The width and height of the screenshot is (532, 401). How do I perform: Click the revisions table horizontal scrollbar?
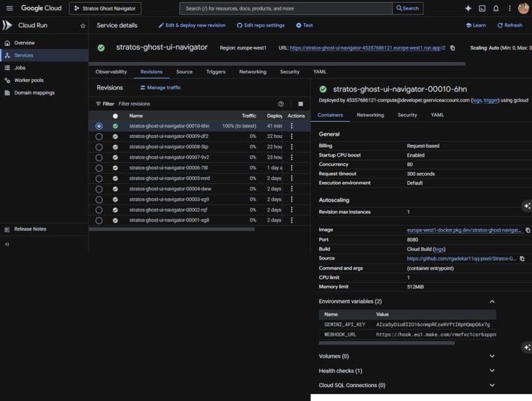point(171,230)
